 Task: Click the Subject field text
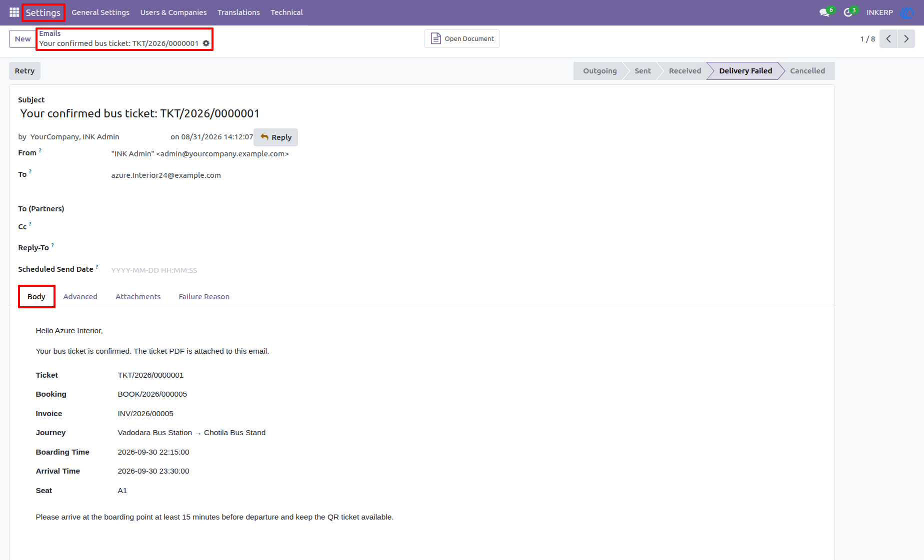pos(140,114)
